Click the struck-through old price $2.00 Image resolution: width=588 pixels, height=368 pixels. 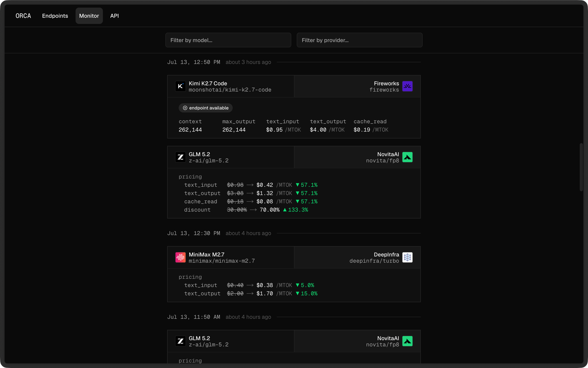pos(235,294)
